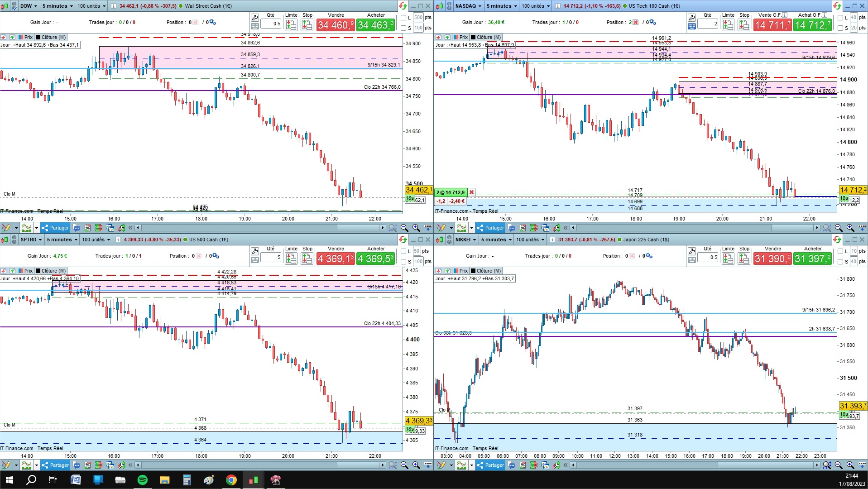The width and height of the screenshot is (868, 489).
Task: Click the Limite order icon in DOW panel
Action: point(291,24)
